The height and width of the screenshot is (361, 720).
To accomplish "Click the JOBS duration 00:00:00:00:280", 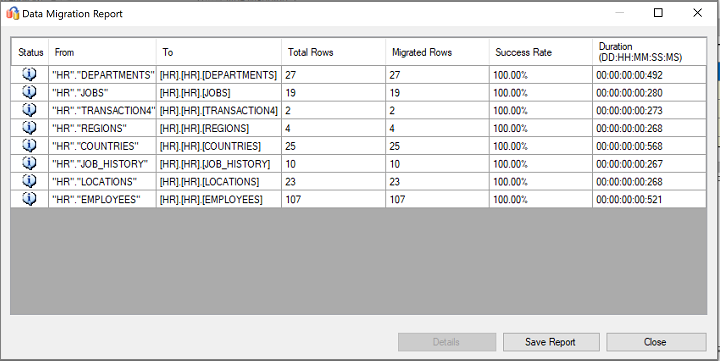I will (649, 93).
